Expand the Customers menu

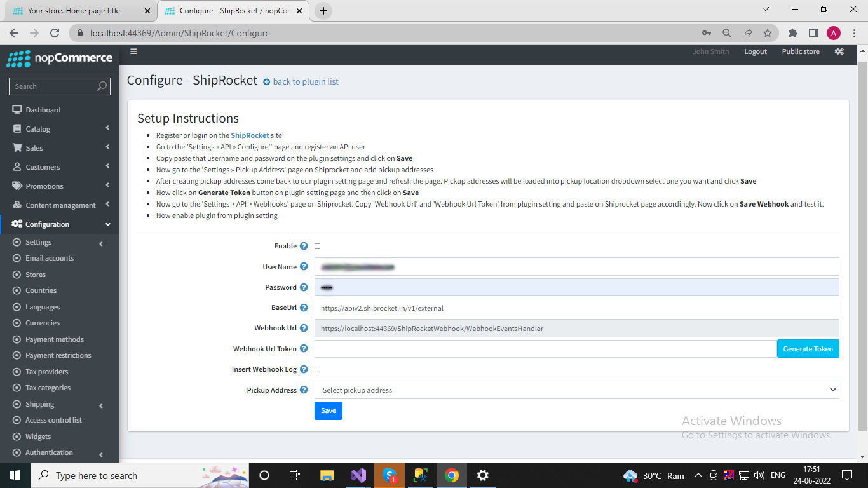(60, 167)
